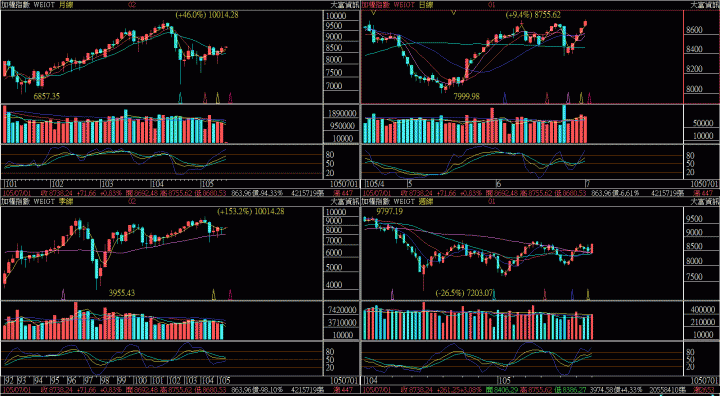This screenshot has width=720, height=396.
Task: Click 863.96億,98.10% in 季線 status row
Action: 257,390
